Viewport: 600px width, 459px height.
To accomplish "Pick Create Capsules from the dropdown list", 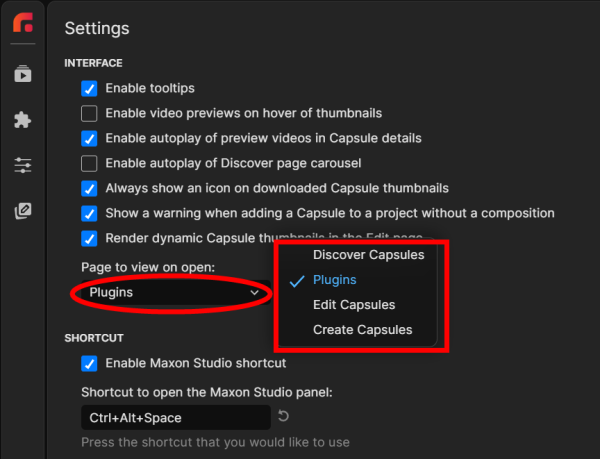I will [362, 330].
